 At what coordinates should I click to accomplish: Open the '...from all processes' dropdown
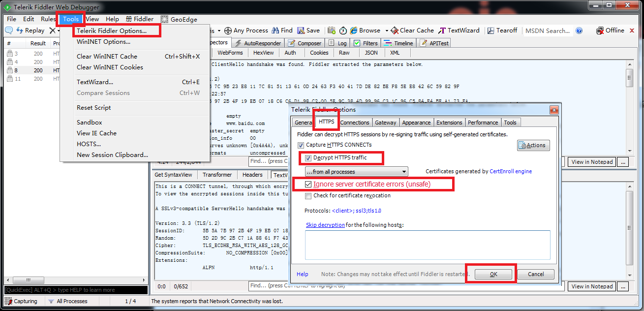tap(357, 172)
